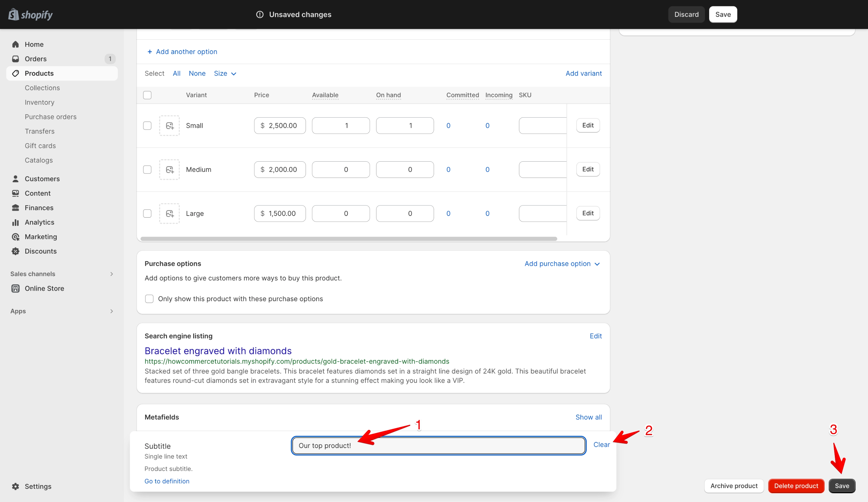
Task: Edit the search engine listing
Action: point(596,336)
